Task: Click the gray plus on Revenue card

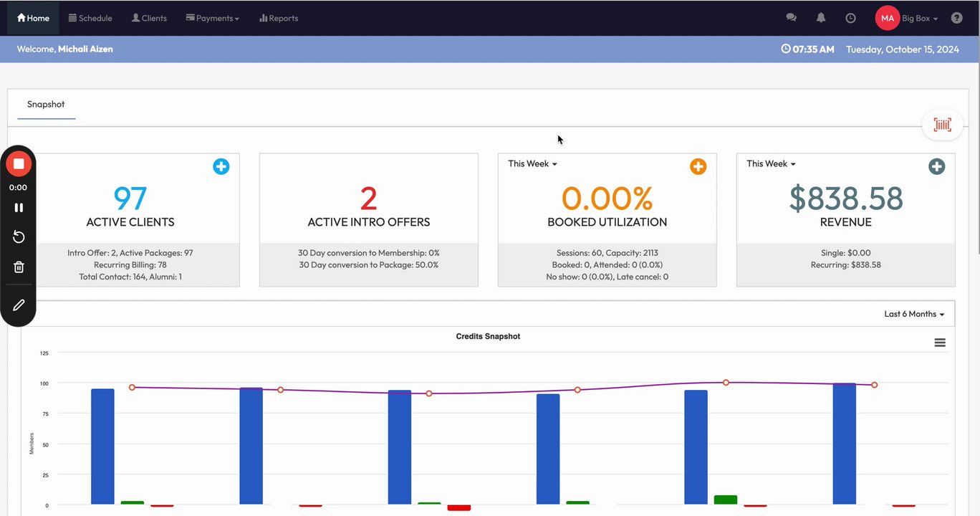Action: click(936, 166)
